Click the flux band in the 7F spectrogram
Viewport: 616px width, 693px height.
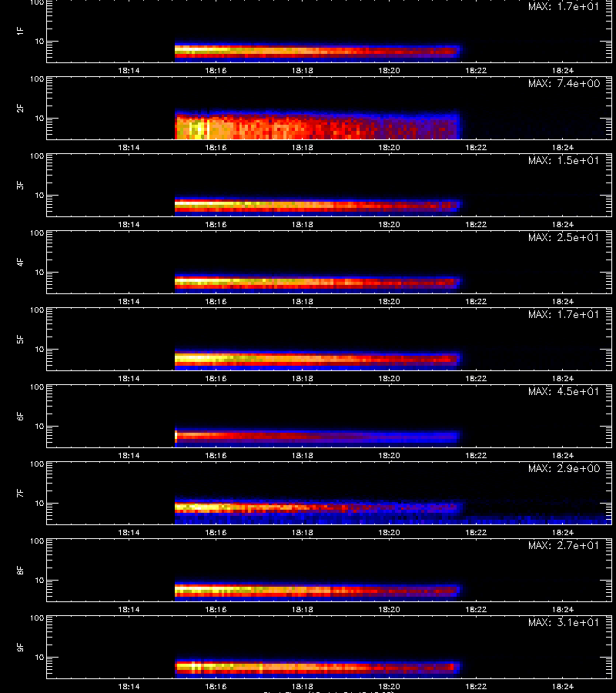(x=317, y=511)
